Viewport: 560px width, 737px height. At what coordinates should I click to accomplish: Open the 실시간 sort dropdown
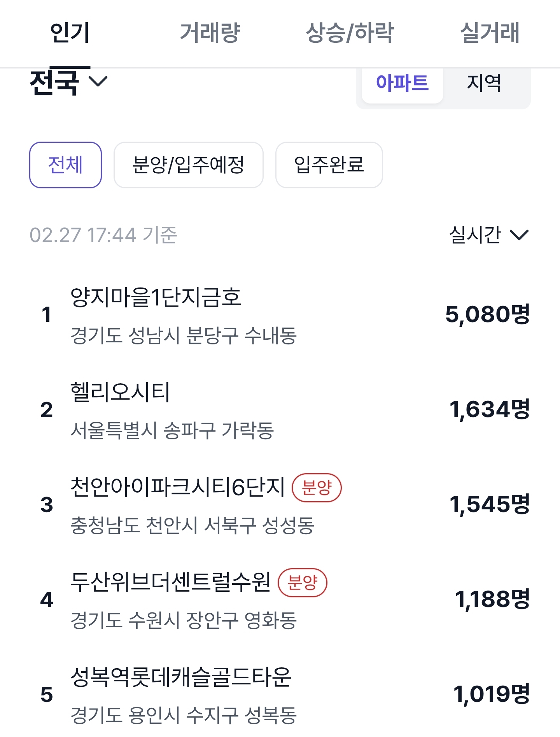coord(475,235)
